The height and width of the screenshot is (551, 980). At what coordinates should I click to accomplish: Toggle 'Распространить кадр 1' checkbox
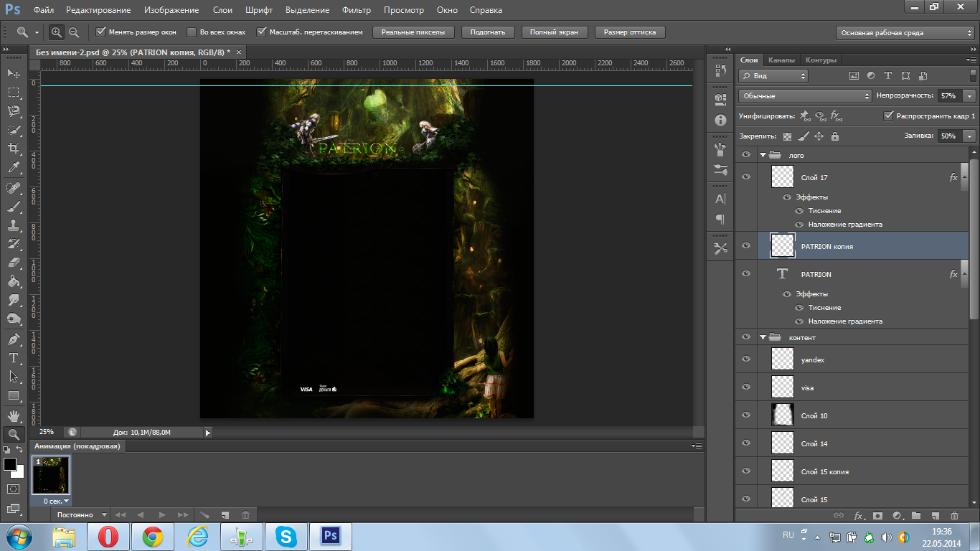889,116
